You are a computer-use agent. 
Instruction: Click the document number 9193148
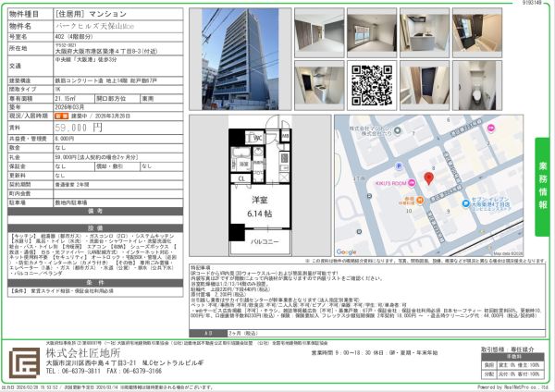click(x=532, y=2)
